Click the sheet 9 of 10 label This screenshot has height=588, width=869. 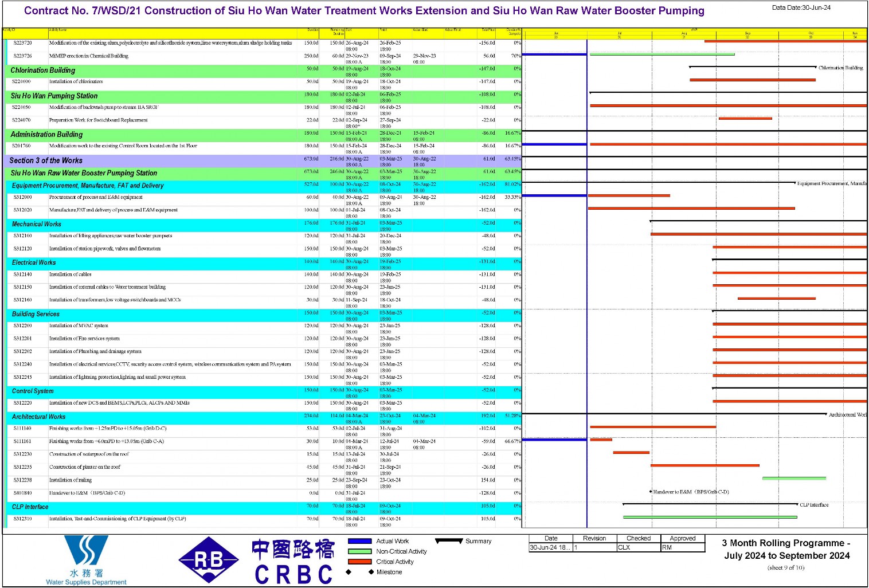(x=786, y=568)
